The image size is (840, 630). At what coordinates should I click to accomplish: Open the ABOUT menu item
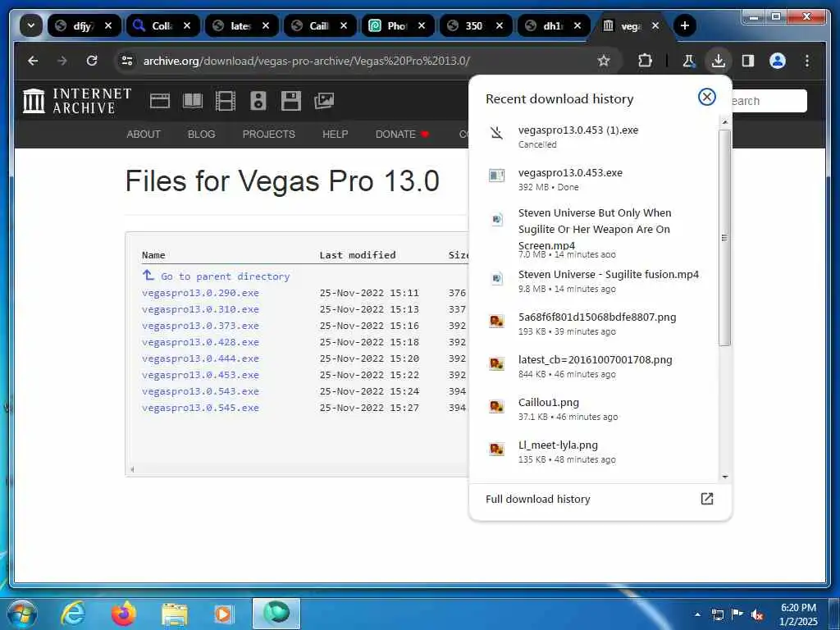coord(144,135)
